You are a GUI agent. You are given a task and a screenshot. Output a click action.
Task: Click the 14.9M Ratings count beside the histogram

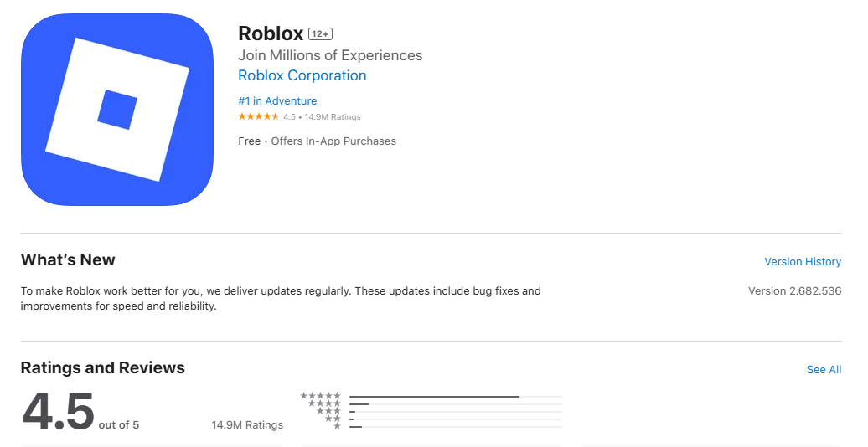click(x=247, y=425)
